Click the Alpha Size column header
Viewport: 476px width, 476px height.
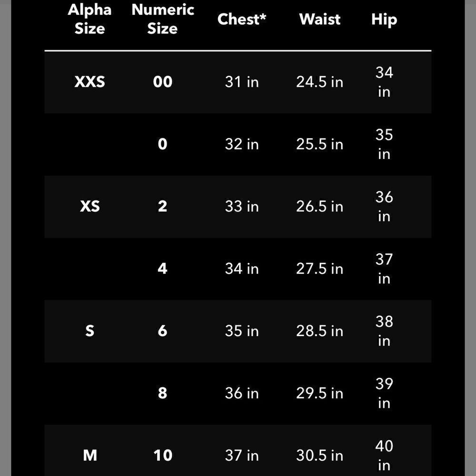89,19
